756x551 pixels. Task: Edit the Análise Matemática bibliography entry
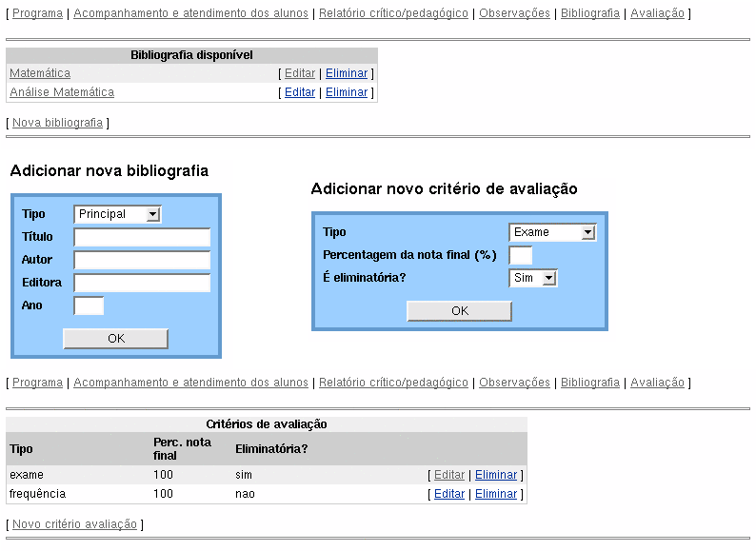click(x=300, y=92)
